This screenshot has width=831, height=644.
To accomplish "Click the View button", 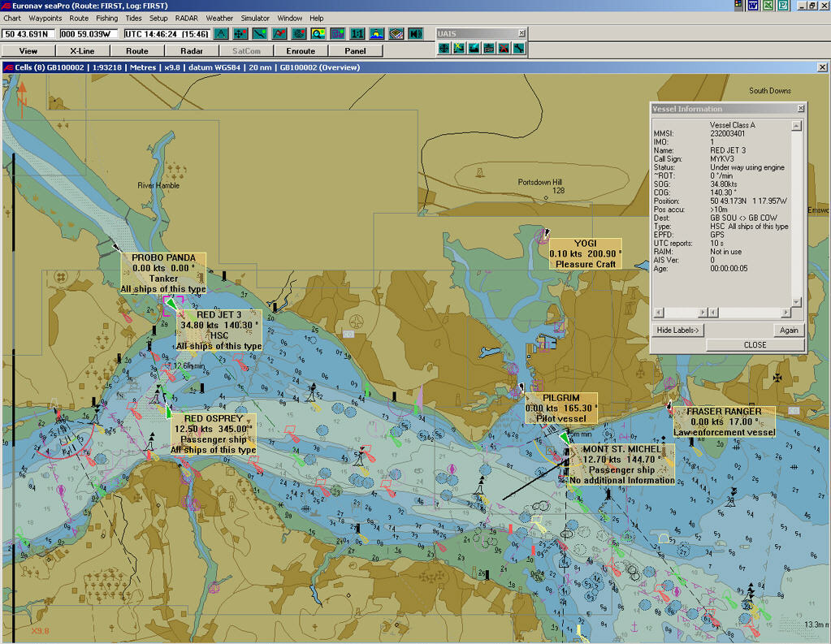I will click(x=28, y=51).
